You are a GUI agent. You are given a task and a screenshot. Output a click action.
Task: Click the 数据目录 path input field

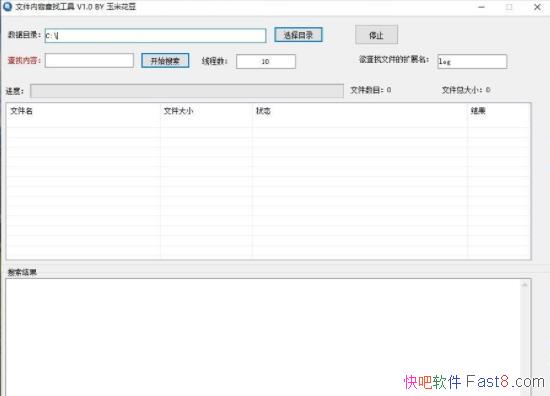click(155, 35)
